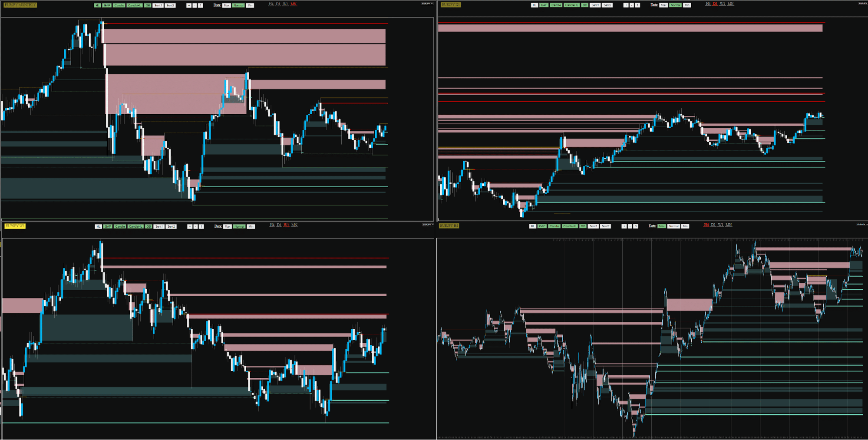The image size is (868, 440).
Task: Switch the MONTHLY chart to D1 timeframe
Action: [278, 4]
